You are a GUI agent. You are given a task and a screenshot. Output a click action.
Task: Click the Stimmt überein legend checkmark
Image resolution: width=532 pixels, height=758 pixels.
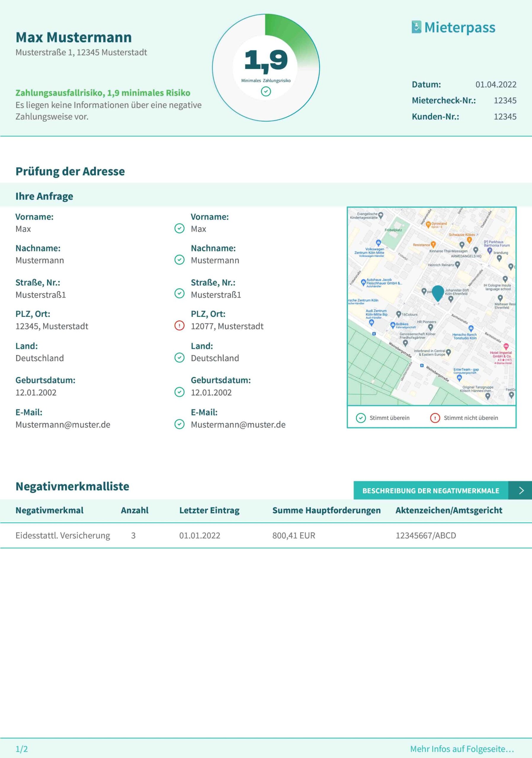[360, 418]
